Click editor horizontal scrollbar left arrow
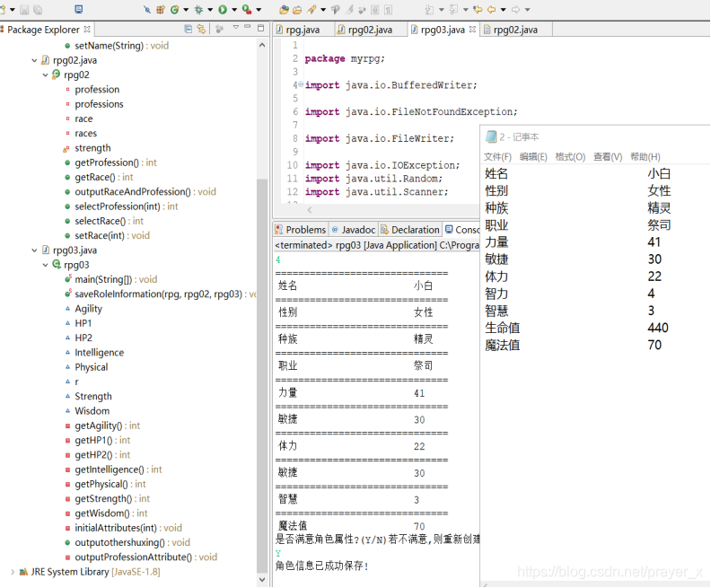 [309, 210]
